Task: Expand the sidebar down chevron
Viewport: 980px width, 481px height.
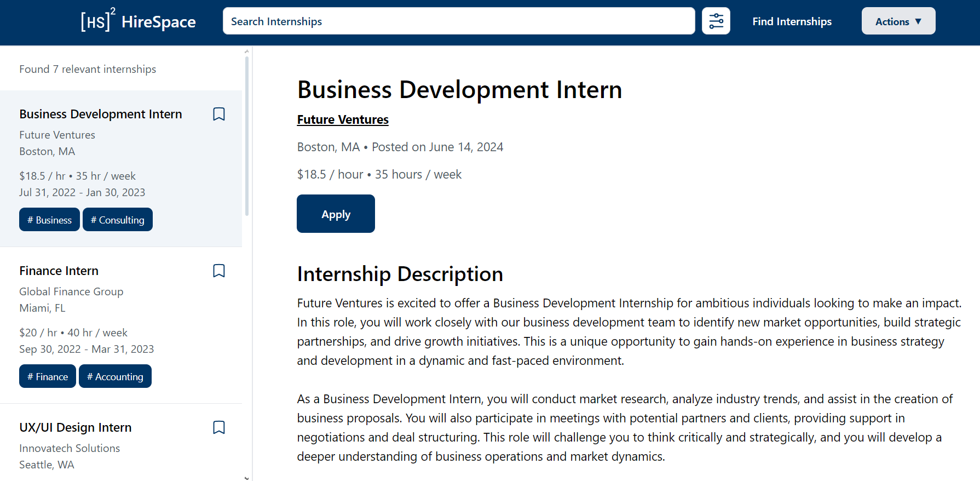Action: [x=247, y=477]
